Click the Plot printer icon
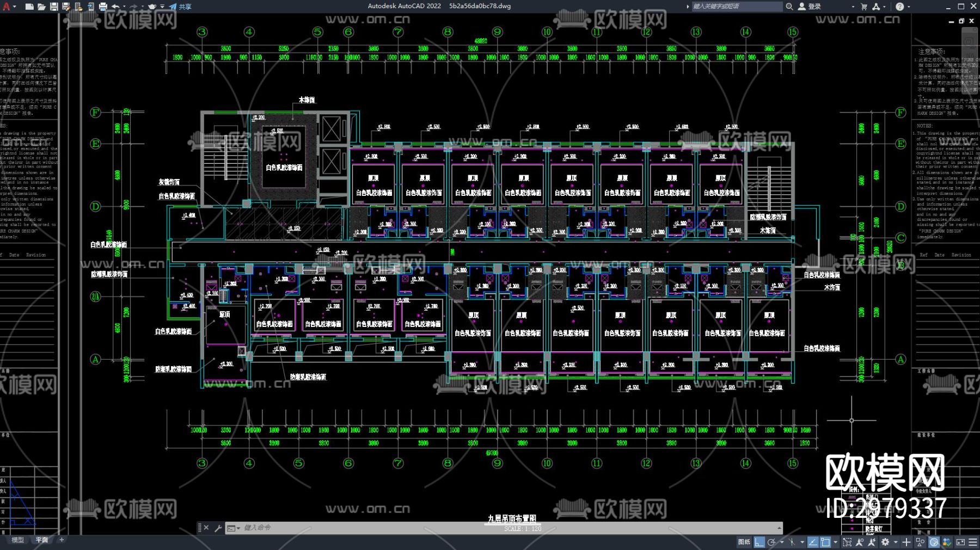 [x=103, y=7]
